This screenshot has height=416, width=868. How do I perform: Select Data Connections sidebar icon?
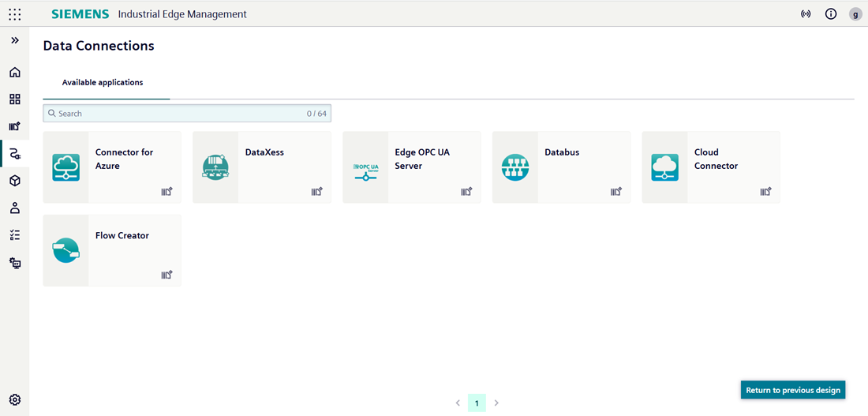pyautogui.click(x=15, y=154)
